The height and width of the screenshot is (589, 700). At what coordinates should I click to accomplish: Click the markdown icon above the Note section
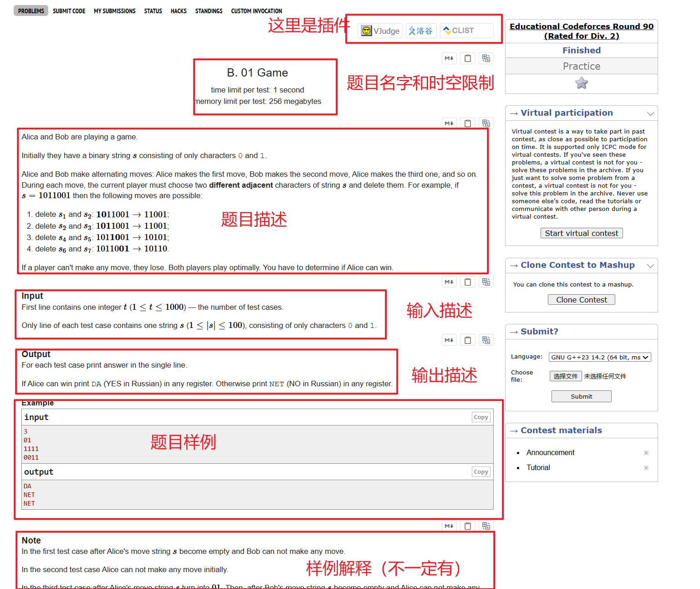coord(449,526)
